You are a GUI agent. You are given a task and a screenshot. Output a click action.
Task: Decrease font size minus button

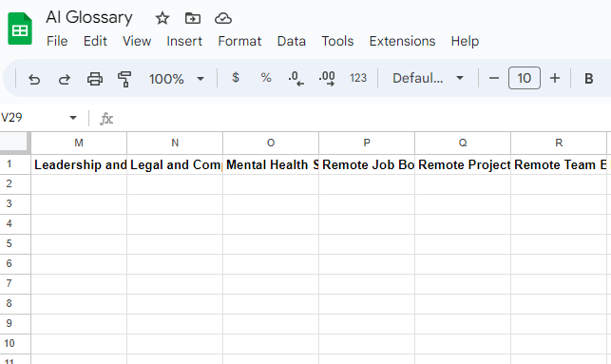pyautogui.click(x=494, y=78)
